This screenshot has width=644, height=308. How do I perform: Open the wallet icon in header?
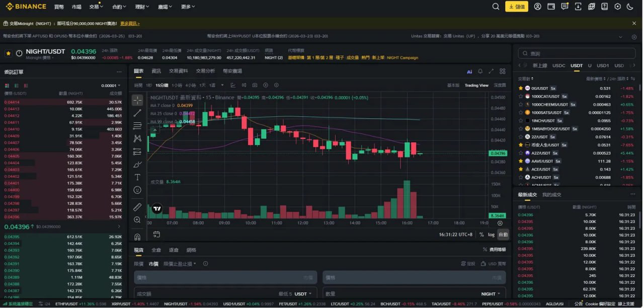coord(551,7)
